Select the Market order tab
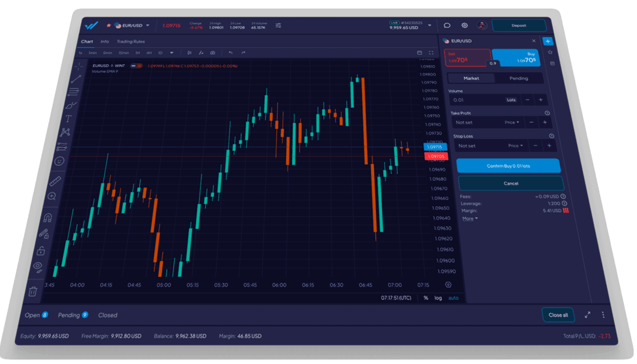 click(471, 78)
